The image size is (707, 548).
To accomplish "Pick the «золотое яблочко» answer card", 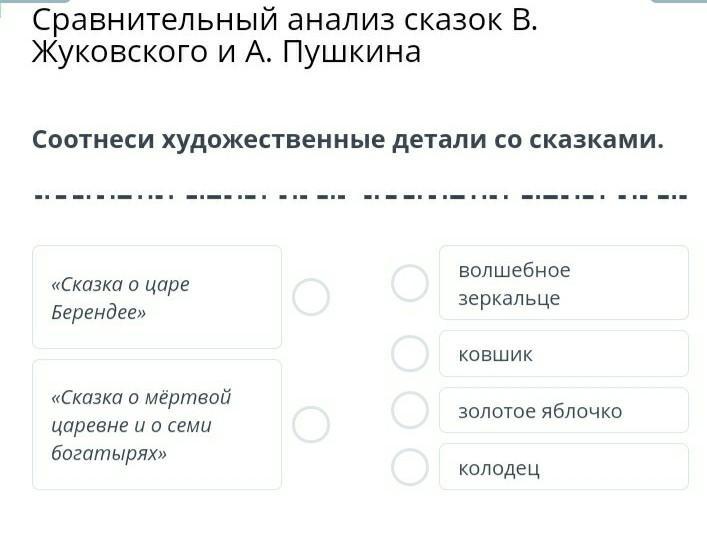I will tap(563, 410).
